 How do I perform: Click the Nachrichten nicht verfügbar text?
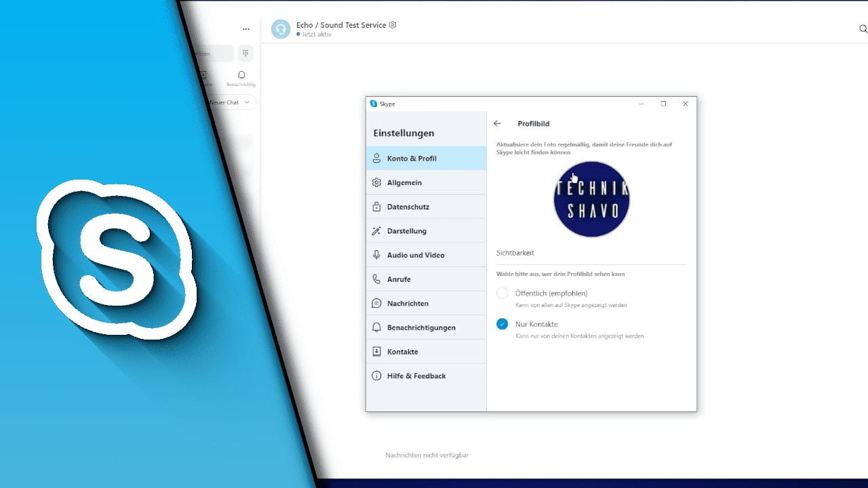(427, 455)
